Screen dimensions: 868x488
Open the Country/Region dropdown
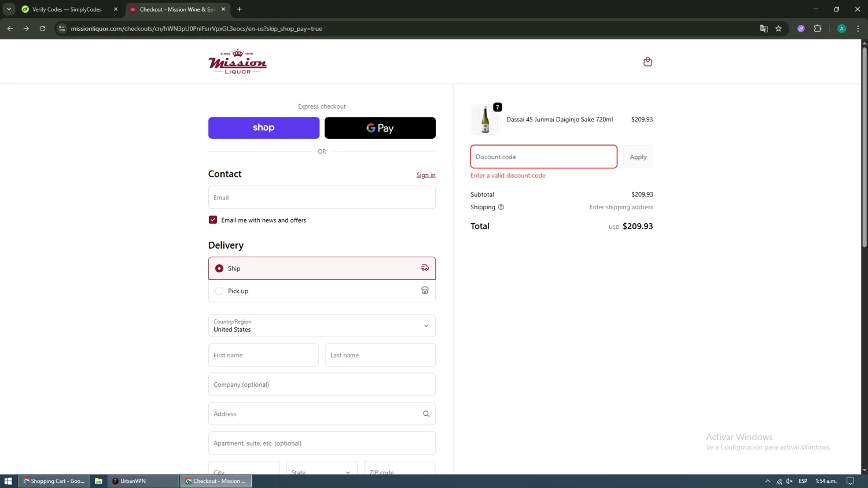click(x=322, y=326)
